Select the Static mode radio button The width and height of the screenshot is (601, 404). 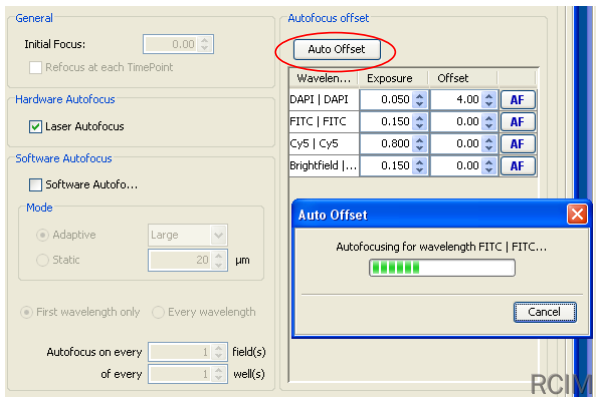[x=42, y=260]
